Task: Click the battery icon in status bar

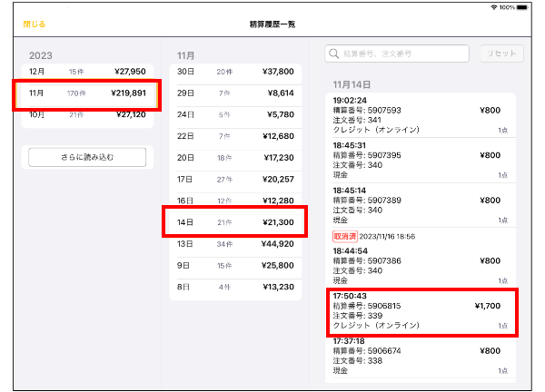Action: coord(530,6)
